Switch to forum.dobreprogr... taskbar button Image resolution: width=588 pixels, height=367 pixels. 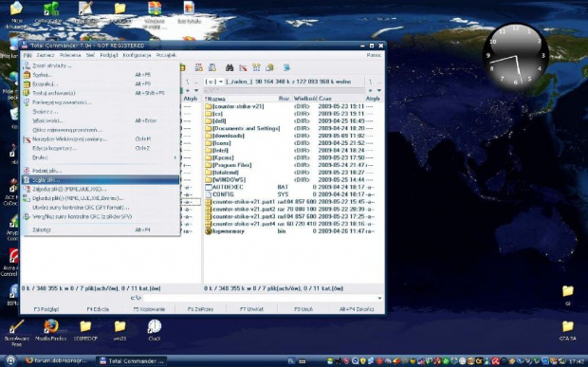(56, 360)
